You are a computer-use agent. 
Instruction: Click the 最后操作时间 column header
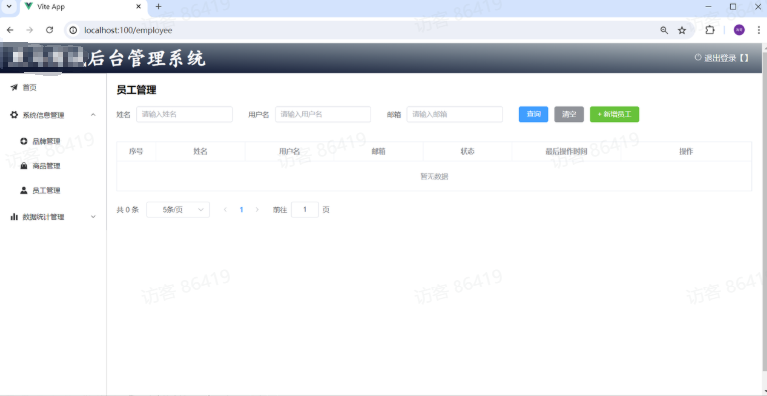(x=566, y=152)
